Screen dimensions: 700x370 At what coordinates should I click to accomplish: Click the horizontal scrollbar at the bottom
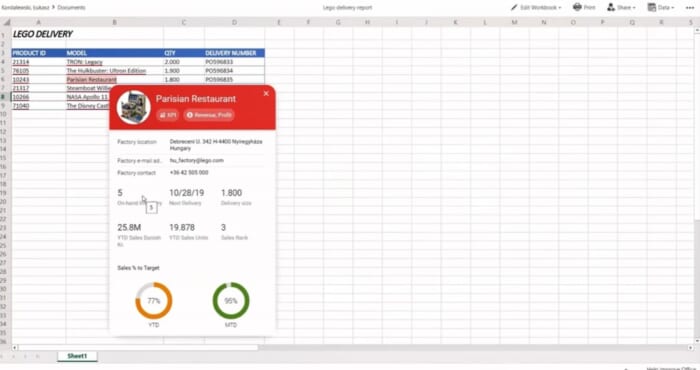(138, 347)
